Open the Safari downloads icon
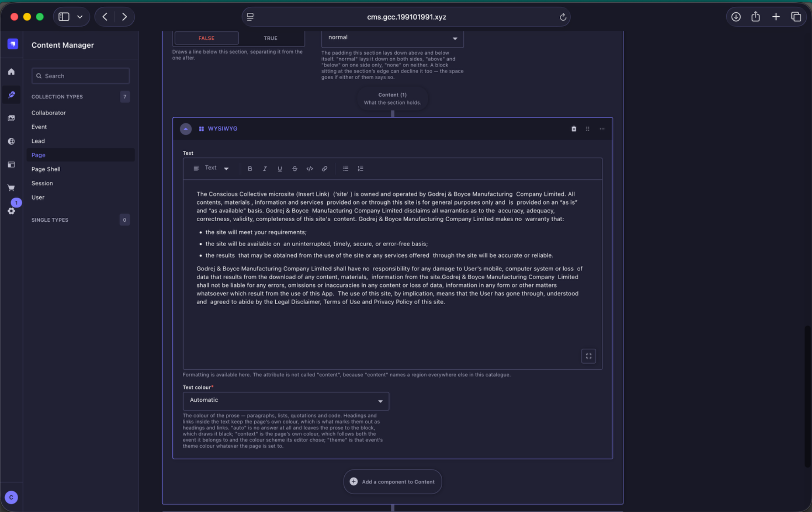812x512 pixels. tap(736, 17)
